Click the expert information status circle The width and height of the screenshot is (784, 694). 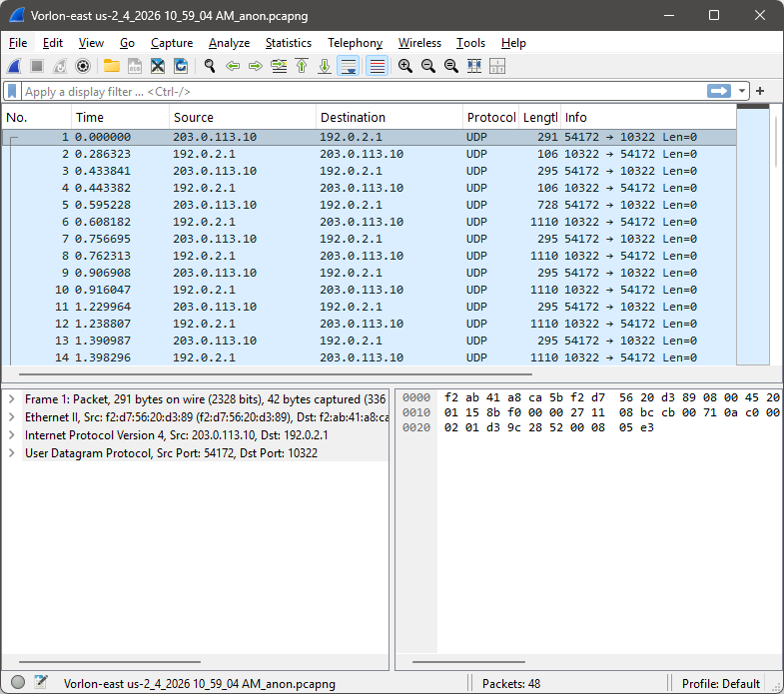coord(18,683)
